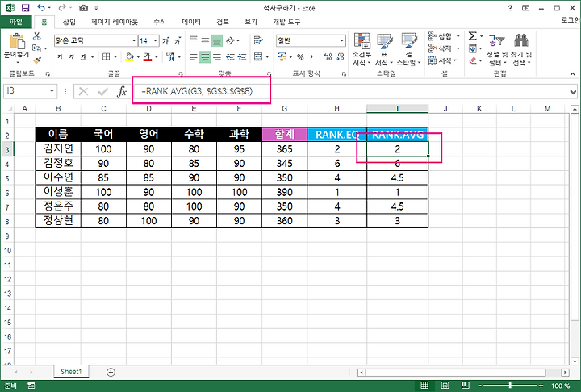
Task: Copy the selected cell
Action: (x=36, y=48)
